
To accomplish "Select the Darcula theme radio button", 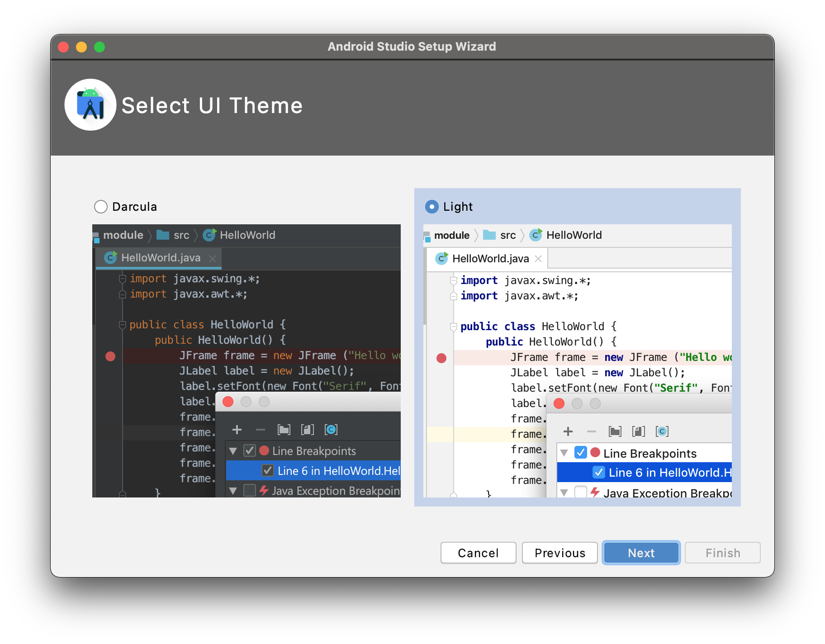I will click(x=100, y=207).
